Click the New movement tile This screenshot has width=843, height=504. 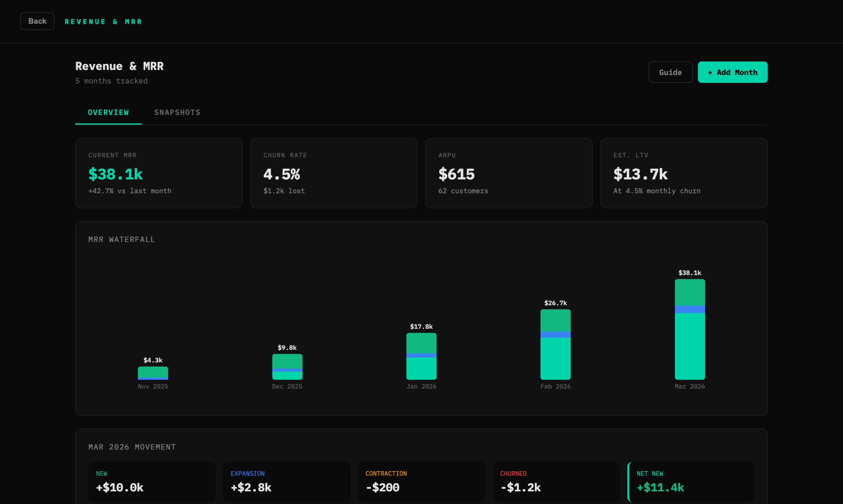tap(152, 481)
